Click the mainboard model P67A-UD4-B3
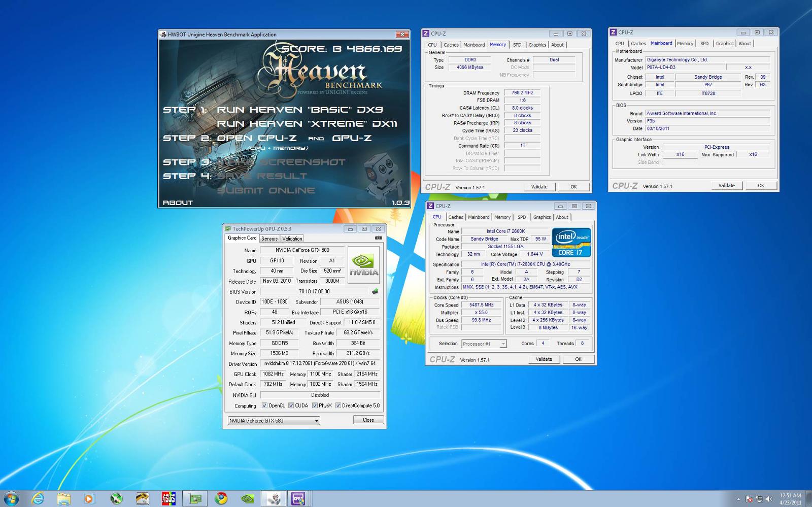 click(685, 67)
